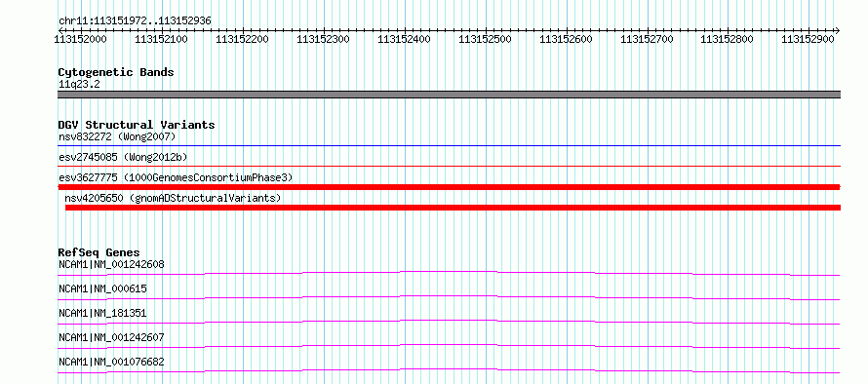Select NCAM1|NM_001242608 transcript label
The height and width of the screenshot is (384, 868).
(111, 264)
